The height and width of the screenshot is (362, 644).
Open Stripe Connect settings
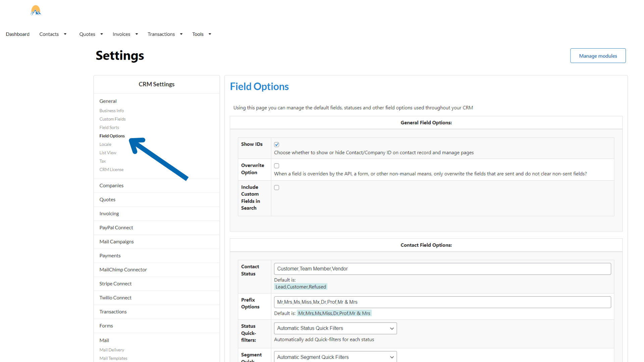tap(115, 284)
